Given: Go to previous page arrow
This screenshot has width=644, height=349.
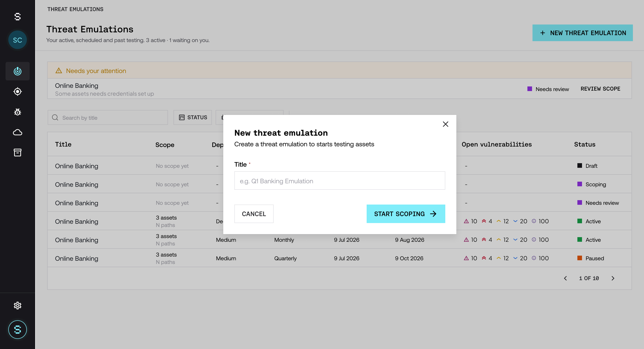Looking at the screenshot, I should [566, 278].
